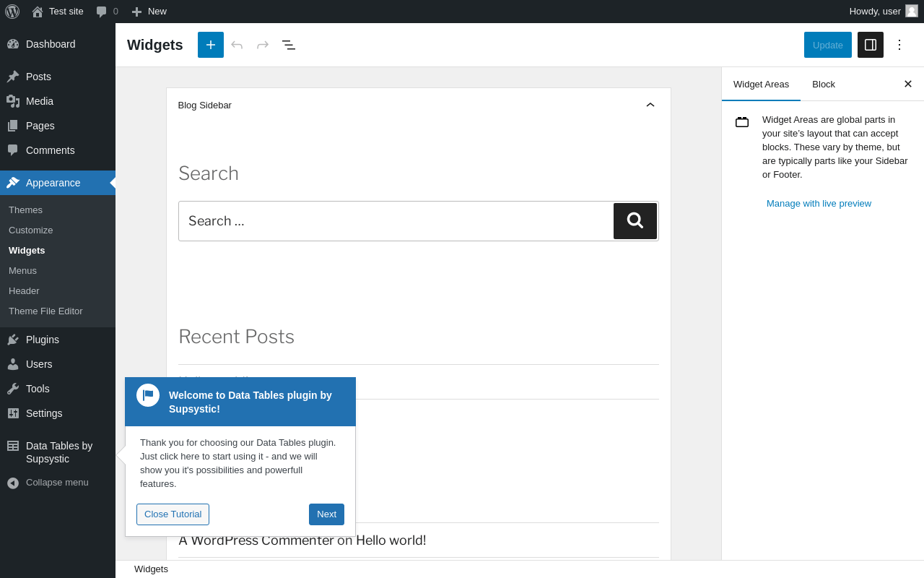The image size is (924, 578).
Task: Click the WordPress logo in the admin bar
Action: pos(12,12)
